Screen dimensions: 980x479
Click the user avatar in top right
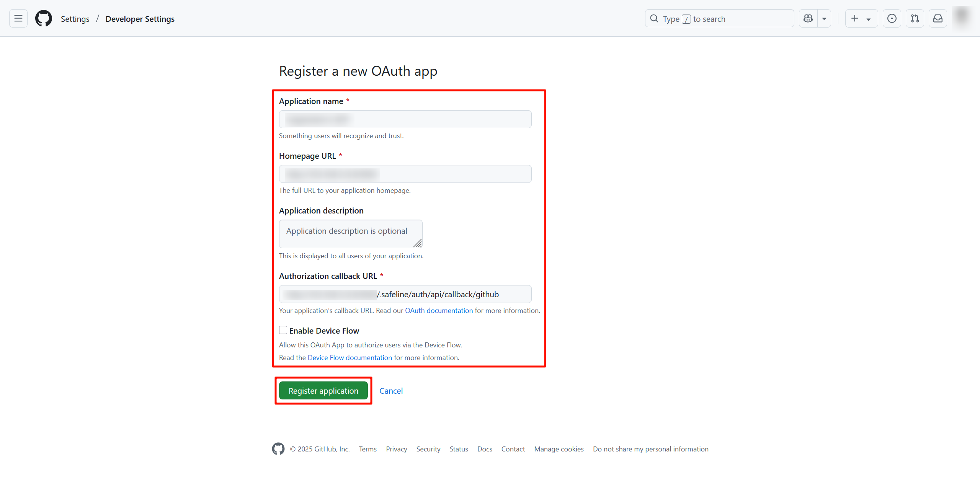(x=962, y=16)
